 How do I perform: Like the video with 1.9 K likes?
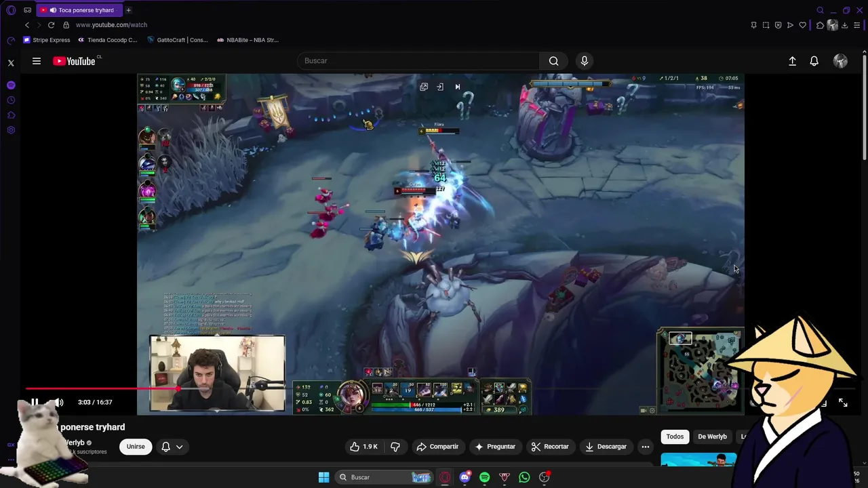point(363,447)
